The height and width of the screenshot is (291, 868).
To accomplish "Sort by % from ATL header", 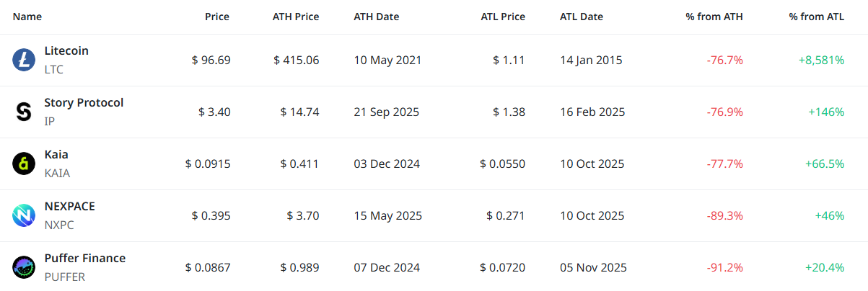I will tap(817, 17).
